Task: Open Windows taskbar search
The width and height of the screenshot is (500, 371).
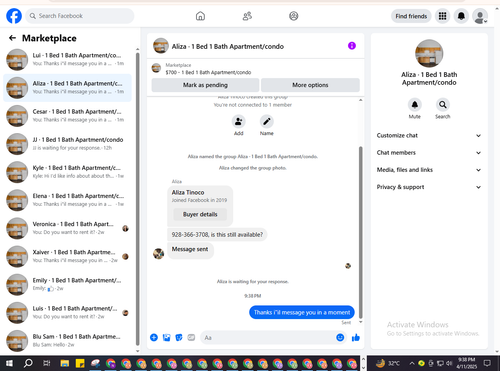Action: tap(28, 363)
